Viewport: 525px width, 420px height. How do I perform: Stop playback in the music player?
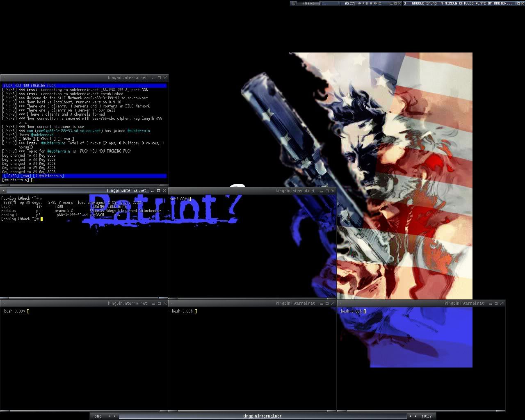[x=371, y=3]
